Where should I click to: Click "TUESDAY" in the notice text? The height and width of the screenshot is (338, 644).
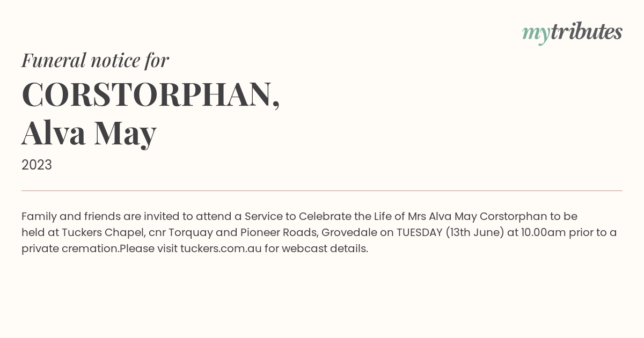pos(419,232)
